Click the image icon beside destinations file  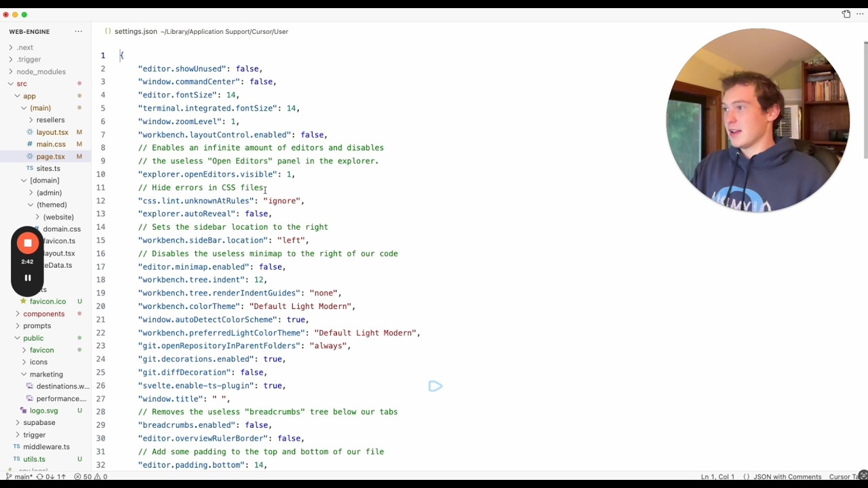point(30,386)
